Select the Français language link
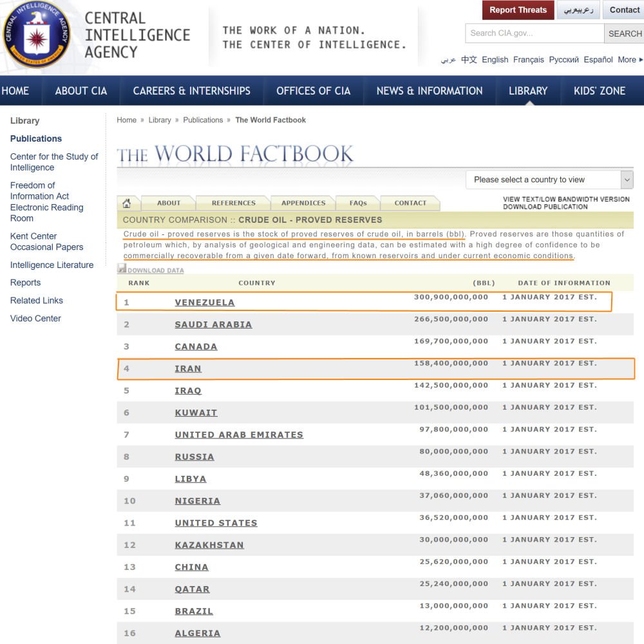This screenshot has width=644, height=644. 528,59
